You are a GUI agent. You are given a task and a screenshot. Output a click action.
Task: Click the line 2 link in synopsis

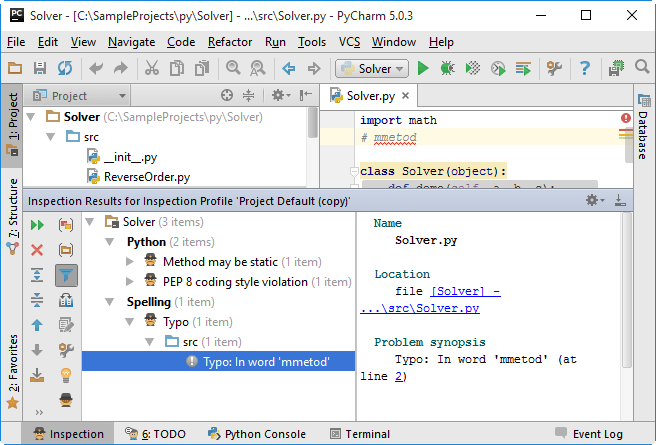click(x=402, y=376)
